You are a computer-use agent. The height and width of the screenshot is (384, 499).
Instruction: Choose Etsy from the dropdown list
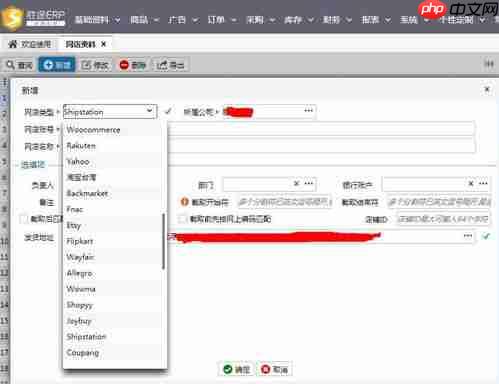113,225
